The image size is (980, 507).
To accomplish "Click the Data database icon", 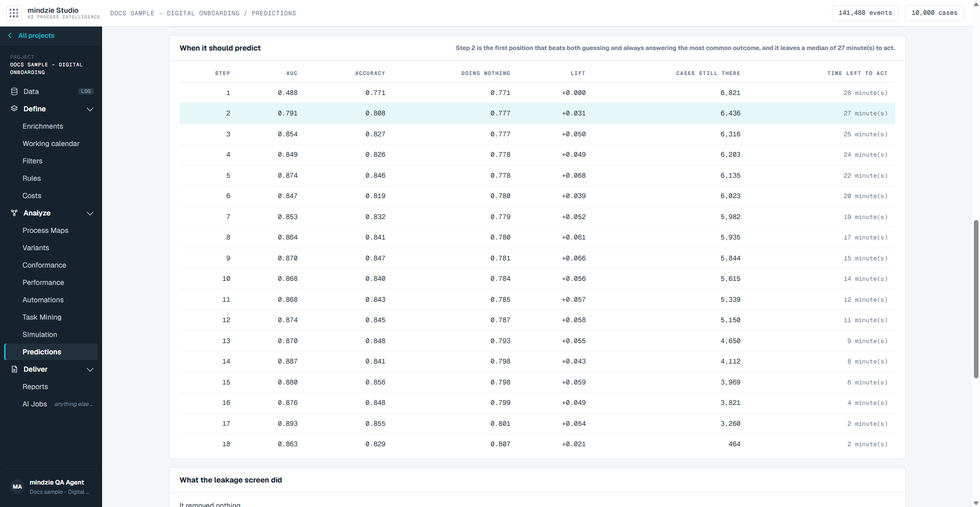I will click(x=14, y=91).
